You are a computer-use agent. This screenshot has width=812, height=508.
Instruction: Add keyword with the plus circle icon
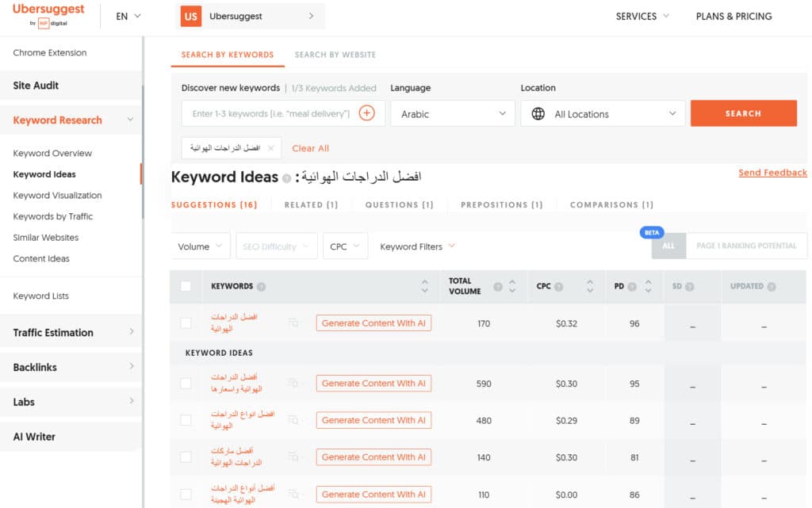[366, 113]
